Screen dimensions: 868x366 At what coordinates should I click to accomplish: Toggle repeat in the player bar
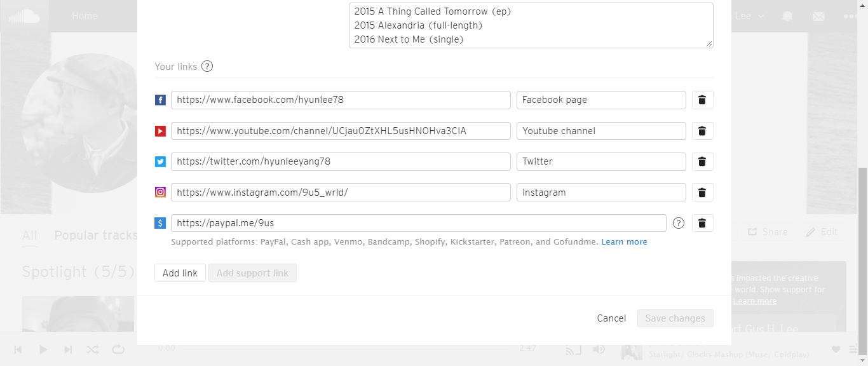pos(118,349)
